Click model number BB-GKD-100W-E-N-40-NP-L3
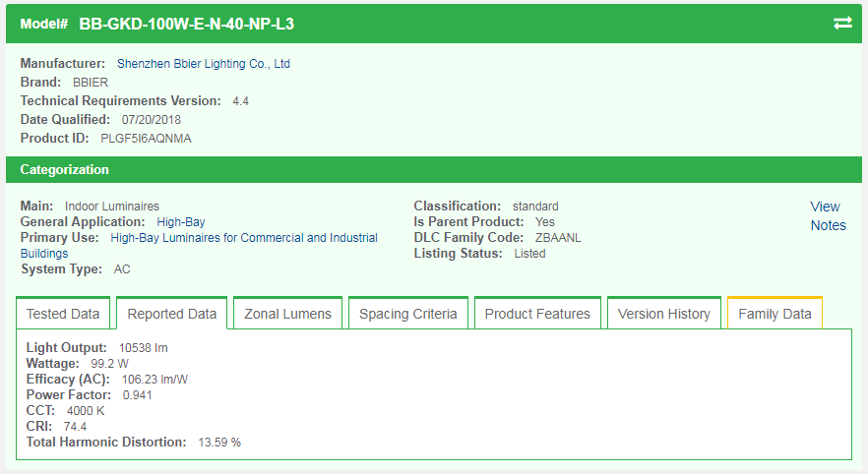The height and width of the screenshot is (474, 868). point(187,24)
